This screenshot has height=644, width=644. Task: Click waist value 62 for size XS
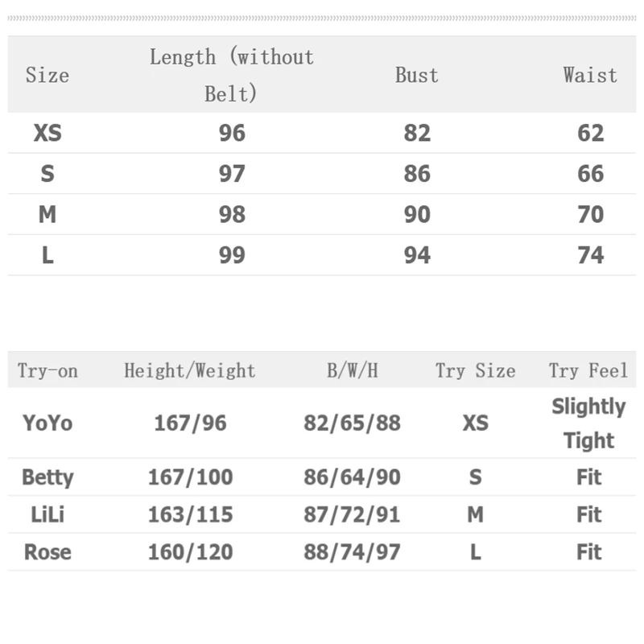590,133
